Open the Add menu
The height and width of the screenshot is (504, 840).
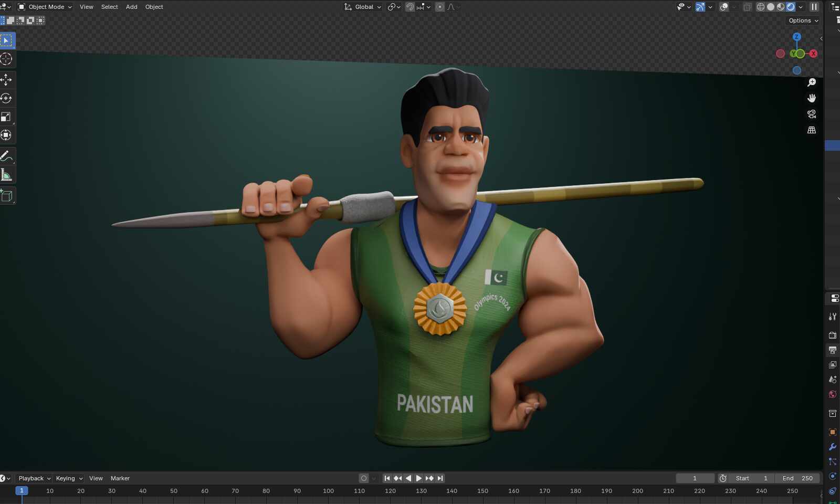(x=132, y=7)
